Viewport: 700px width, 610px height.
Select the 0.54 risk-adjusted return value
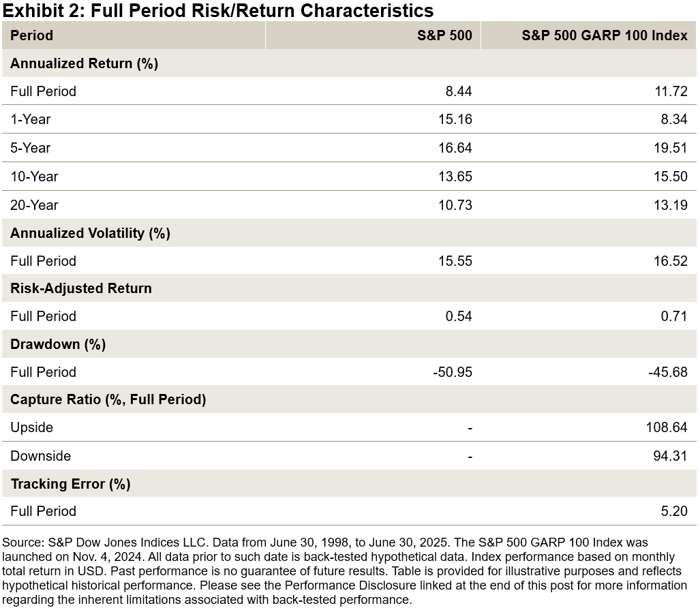pyautogui.click(x=459, y=316)
